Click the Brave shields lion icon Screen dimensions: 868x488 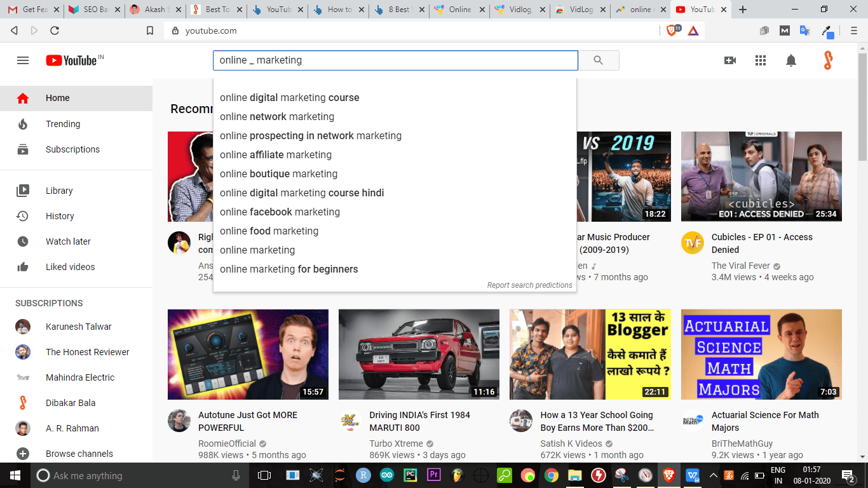pos(671,30)
